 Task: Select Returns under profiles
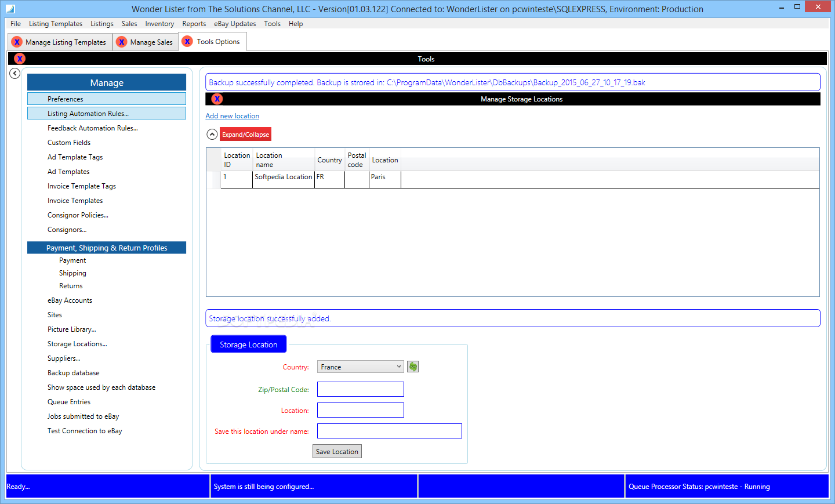coord(71,286)
